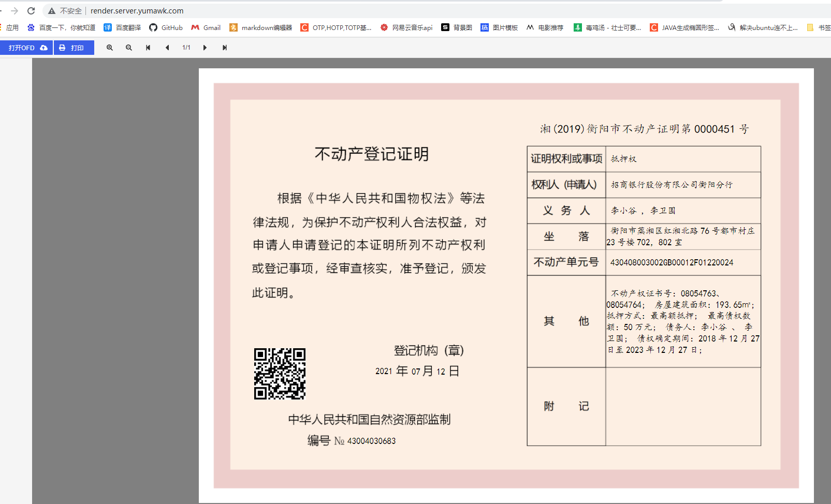
Task: Open the 百度翻译 bookmark
Action: (x=122, y=27)
